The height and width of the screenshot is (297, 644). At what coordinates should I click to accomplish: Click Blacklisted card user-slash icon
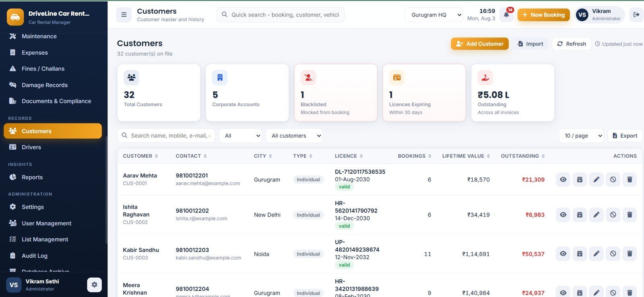[308, 78]
